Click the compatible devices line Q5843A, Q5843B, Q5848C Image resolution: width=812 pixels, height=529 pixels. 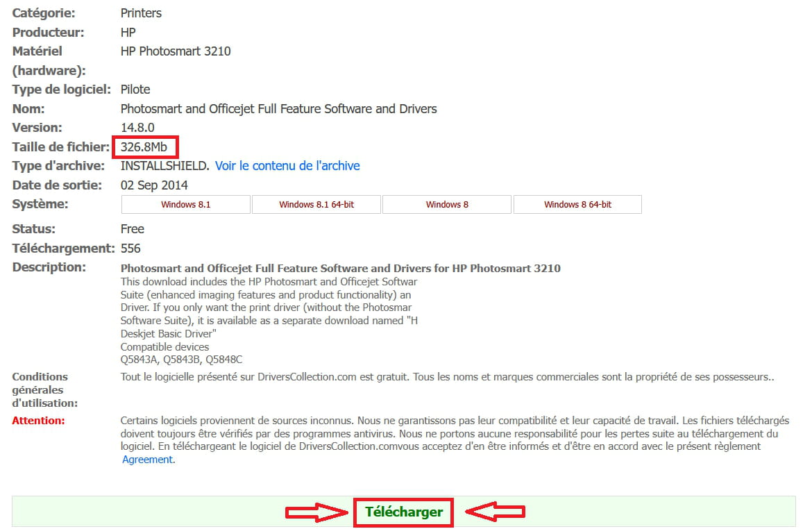(x=181, y=360)
